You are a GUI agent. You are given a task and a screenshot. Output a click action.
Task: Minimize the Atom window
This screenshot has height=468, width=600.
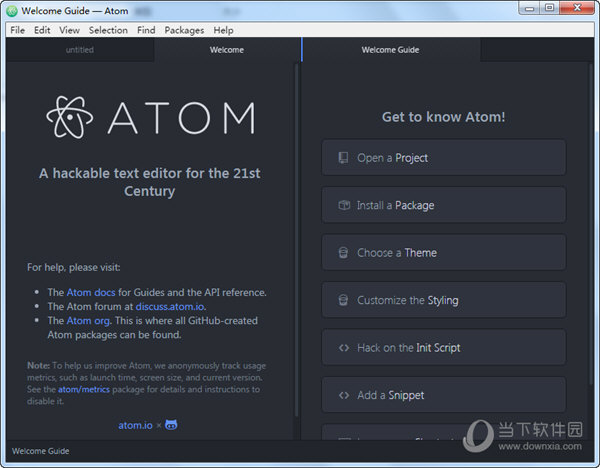[529, 8]
